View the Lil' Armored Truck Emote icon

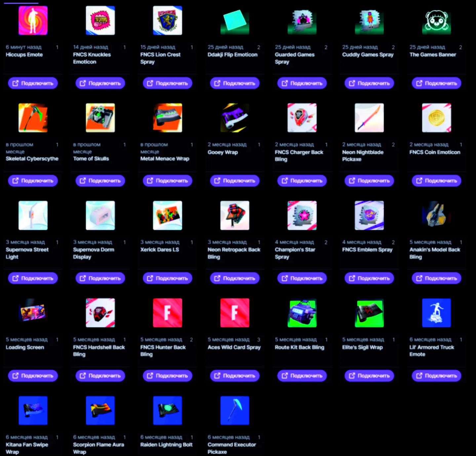pyautogui.click(x=437, y=313)
